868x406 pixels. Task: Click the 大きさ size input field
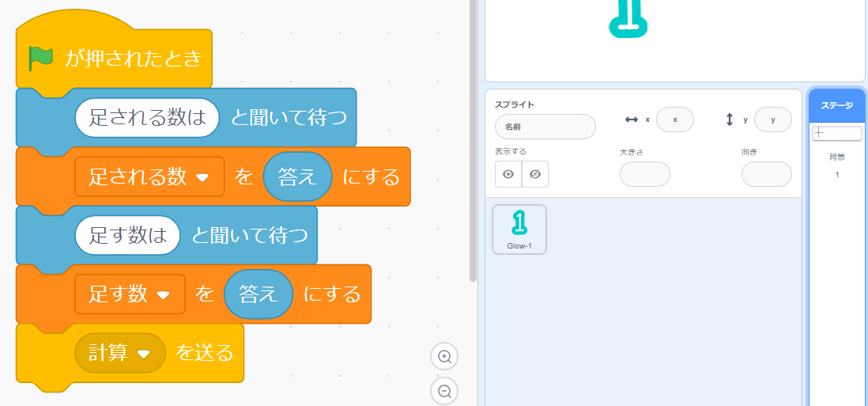644,174
